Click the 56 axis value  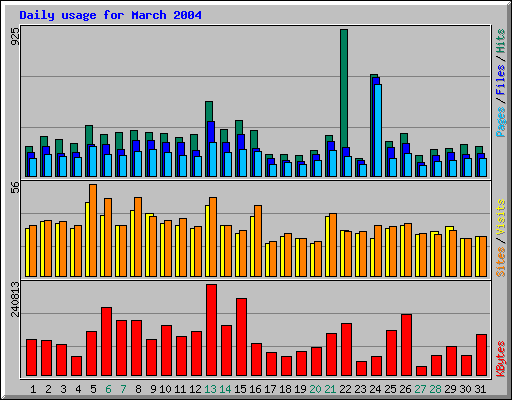(15, 188)
